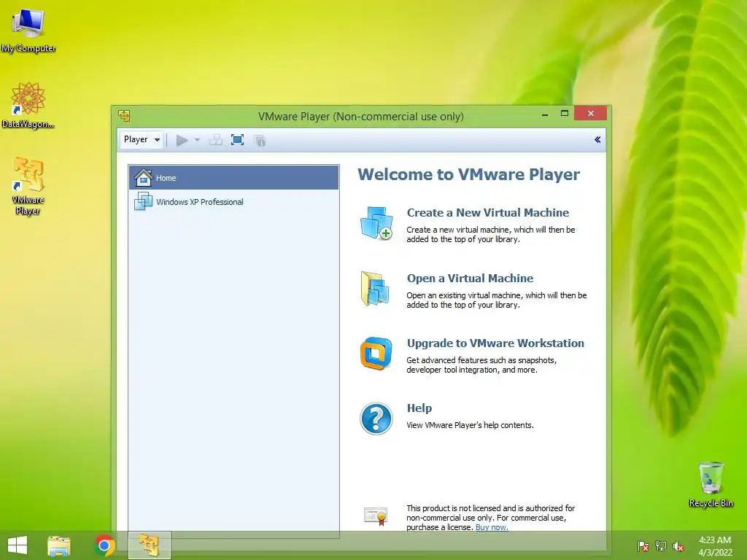Image resolution: width=747 pixels, height=560 pixels.
Task: Click Create a New Virtual Machine link
Action: pos(488,212)
